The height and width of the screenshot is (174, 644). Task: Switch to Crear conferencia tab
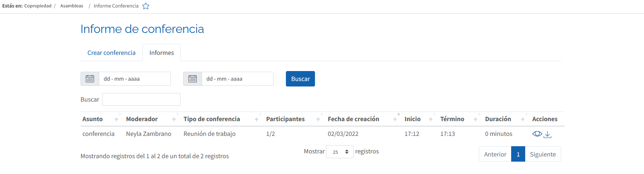(x=111, y=53)
